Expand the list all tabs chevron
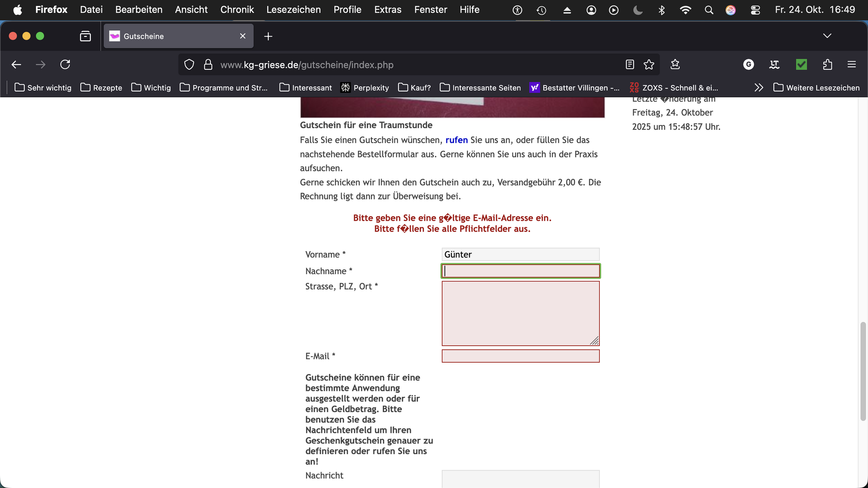Screen dimensions: 868x488 (827, 36)
